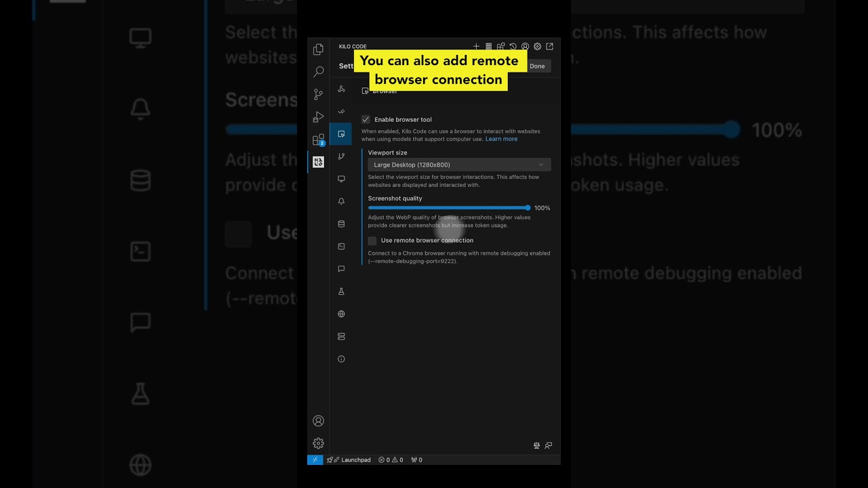Open Experimental settings flask icon

tap(341, 291)
